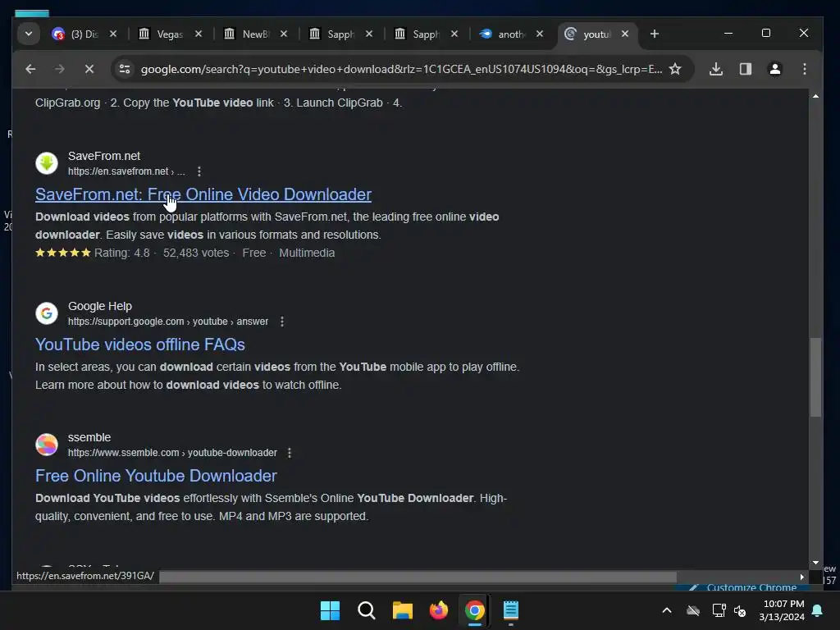Open the Chrome profile icon
This screenshot has width=840, height=630.
(774, 69)
